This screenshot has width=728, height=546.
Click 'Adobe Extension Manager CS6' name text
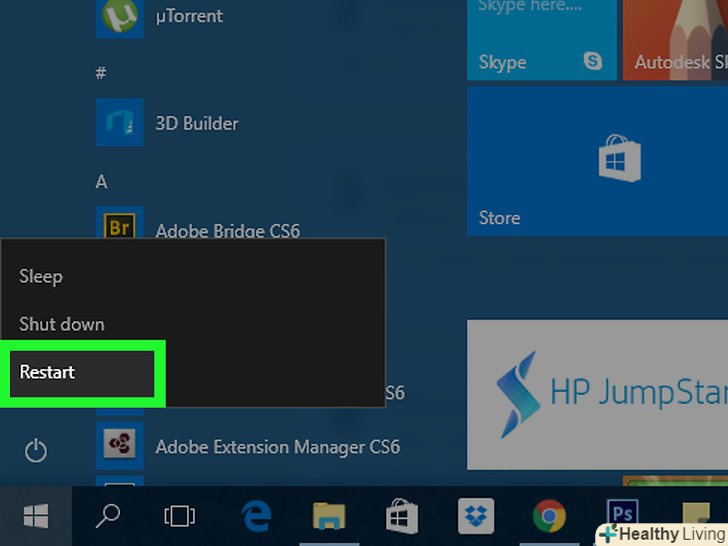tap(278, 447)
